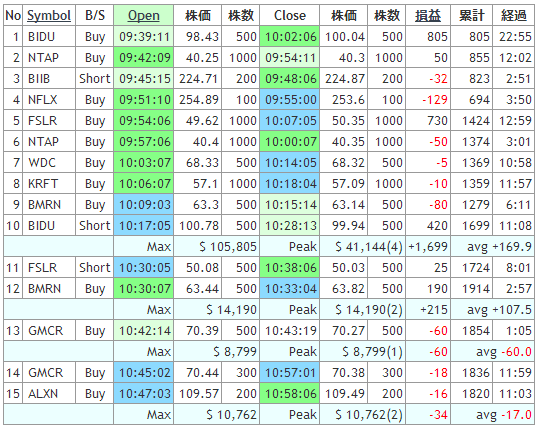Select the price 109.57 cell

[x=198, y=394]
